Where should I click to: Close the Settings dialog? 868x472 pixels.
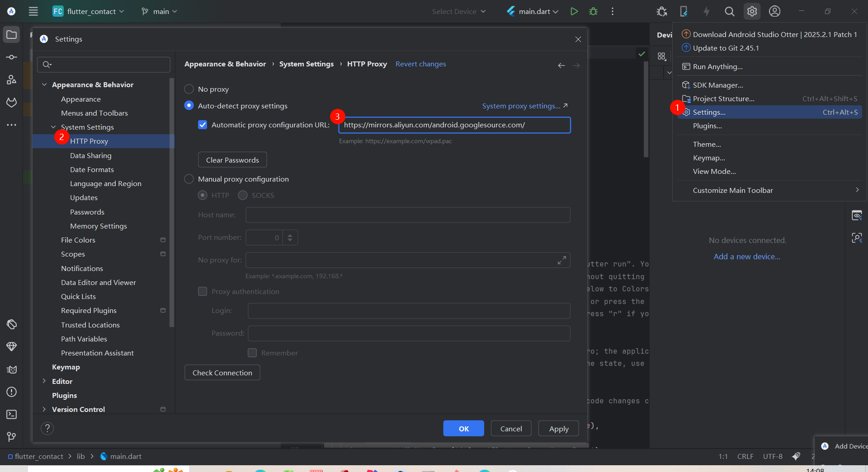(x=578, y=39)
